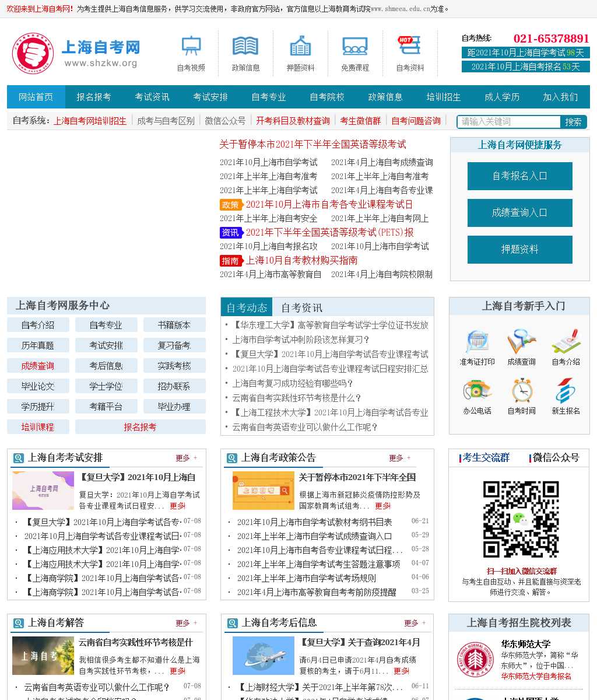The image size is (597, 700).
Task: Open the policy announcement thumbnail image
Action: [264, 491]
